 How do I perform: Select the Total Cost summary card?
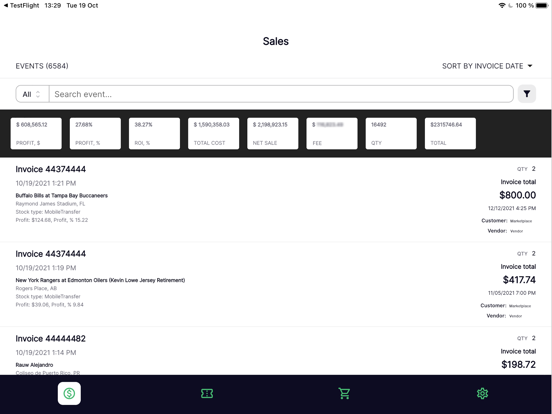pos(213,133)
